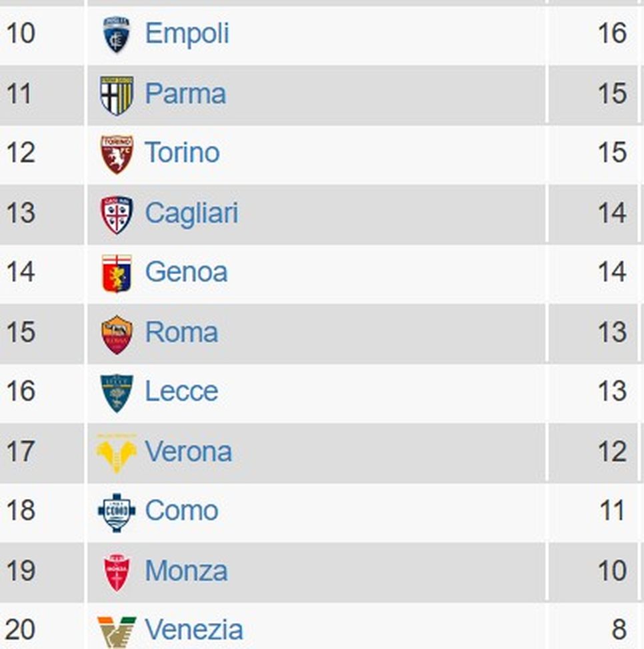This screenshot has width=644, height=649.
Task: Click the Cagliari shield badge
Action: pos(117,213)
